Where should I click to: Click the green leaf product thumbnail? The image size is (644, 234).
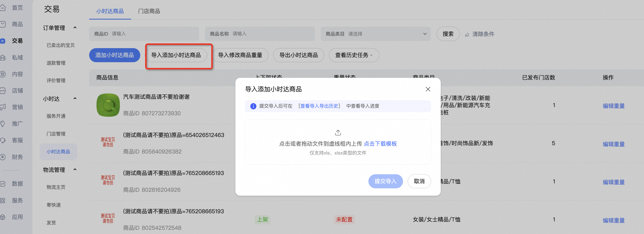point(108,105)
